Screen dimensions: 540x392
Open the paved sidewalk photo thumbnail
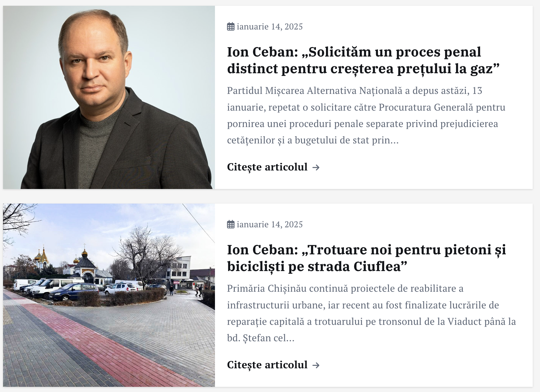(x=109, y=295)
